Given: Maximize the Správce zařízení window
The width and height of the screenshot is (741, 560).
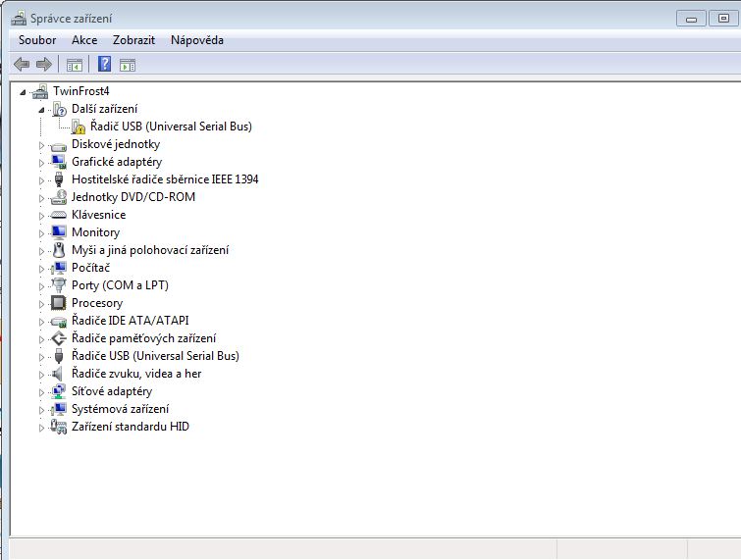Looking at the screenshot, I should point(723,19).
